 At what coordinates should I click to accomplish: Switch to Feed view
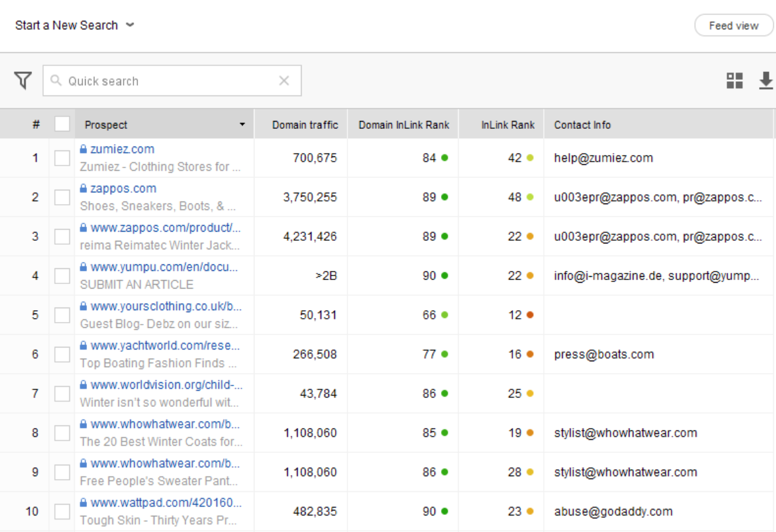(x=733, y=26)
